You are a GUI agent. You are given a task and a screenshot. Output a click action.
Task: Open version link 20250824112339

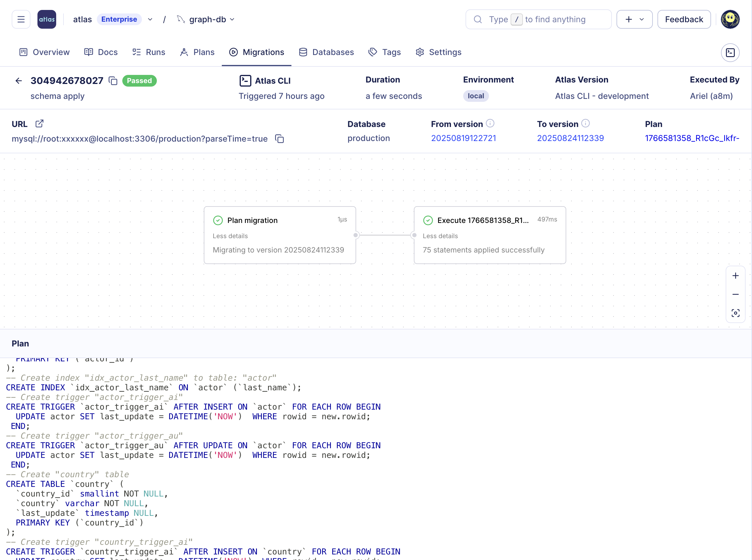point(570,138)
